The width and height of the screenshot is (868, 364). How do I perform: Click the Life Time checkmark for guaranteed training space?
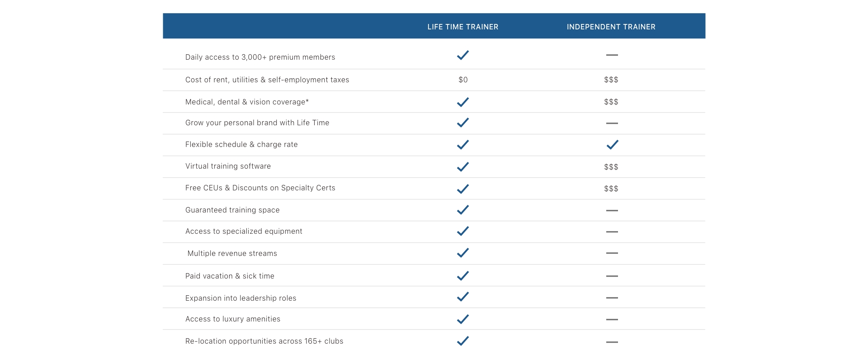462,210
